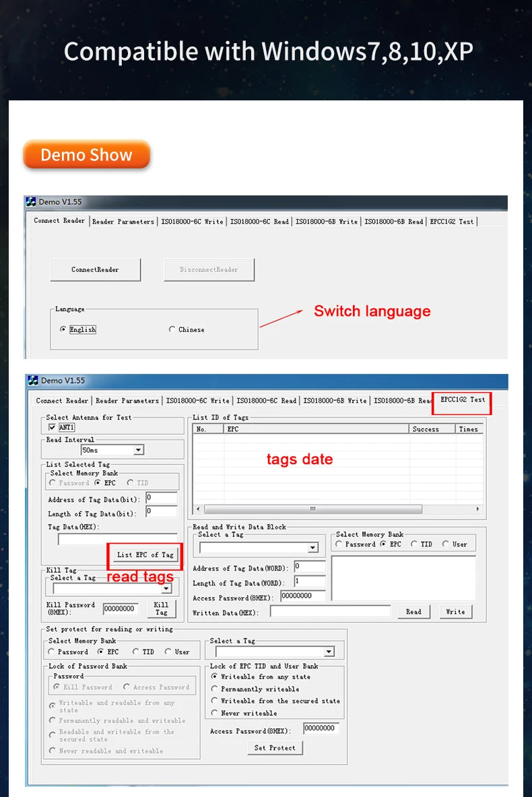Click the Demo app icon in the top window title bar
The width and height of the screenshot is (532, 797).
(31, 202)
